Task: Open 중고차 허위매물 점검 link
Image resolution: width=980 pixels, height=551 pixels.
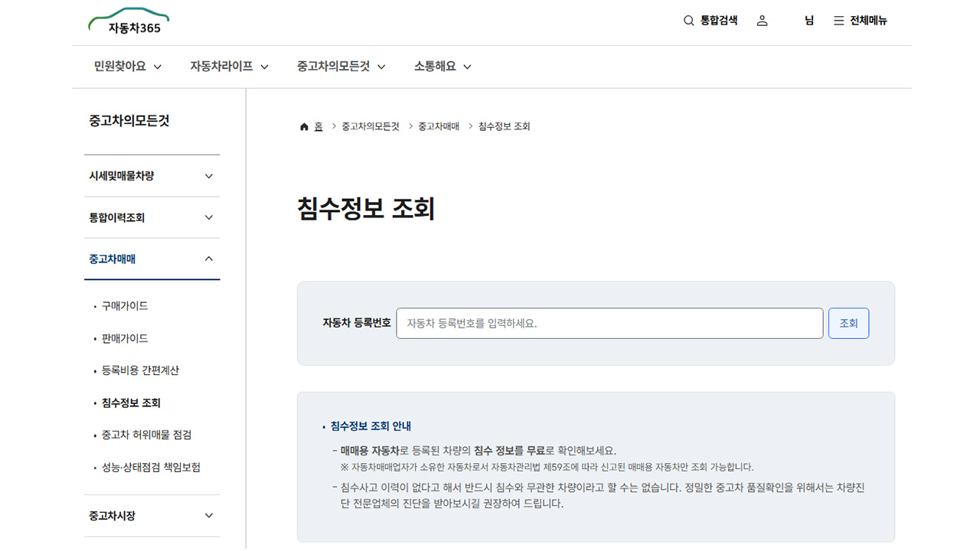Action: (146, 435)
